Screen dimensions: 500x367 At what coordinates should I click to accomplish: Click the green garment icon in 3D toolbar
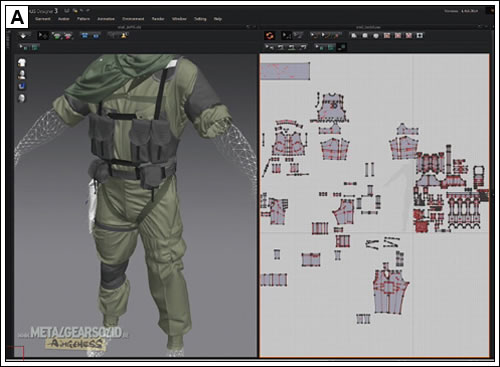click(57, 36)
